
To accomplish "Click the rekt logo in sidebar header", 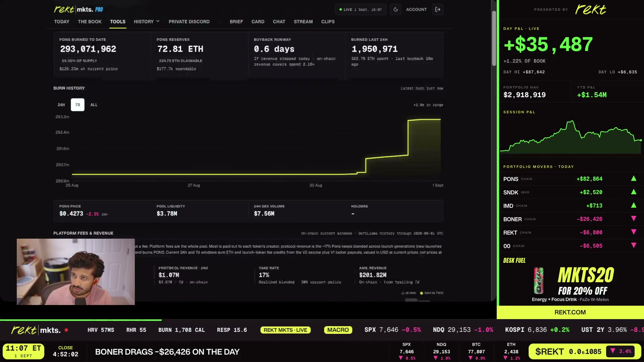I will tap(591, 9).
